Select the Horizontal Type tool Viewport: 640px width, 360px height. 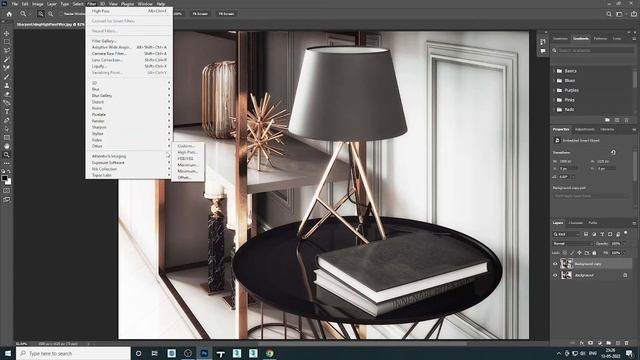(7, 111)
